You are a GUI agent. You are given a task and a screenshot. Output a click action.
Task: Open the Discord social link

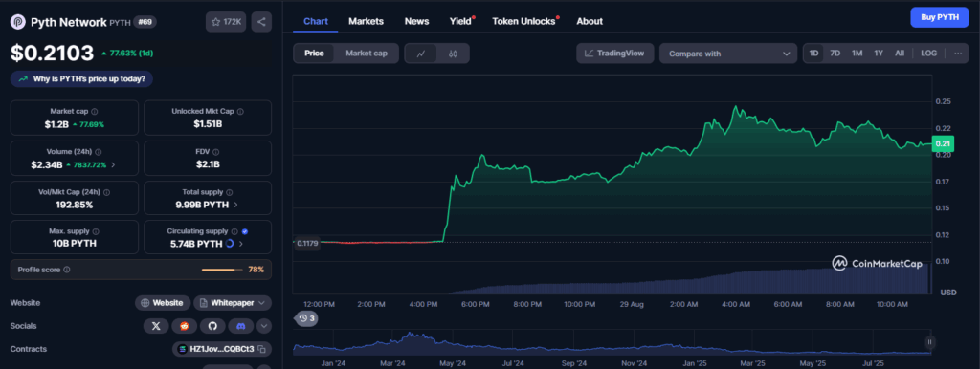pos(240,326)
